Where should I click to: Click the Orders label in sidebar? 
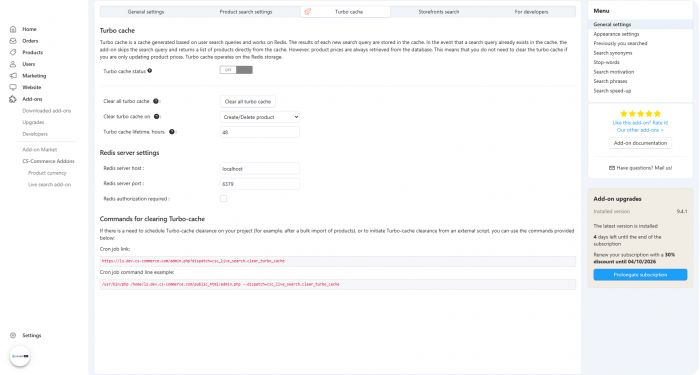30,41
